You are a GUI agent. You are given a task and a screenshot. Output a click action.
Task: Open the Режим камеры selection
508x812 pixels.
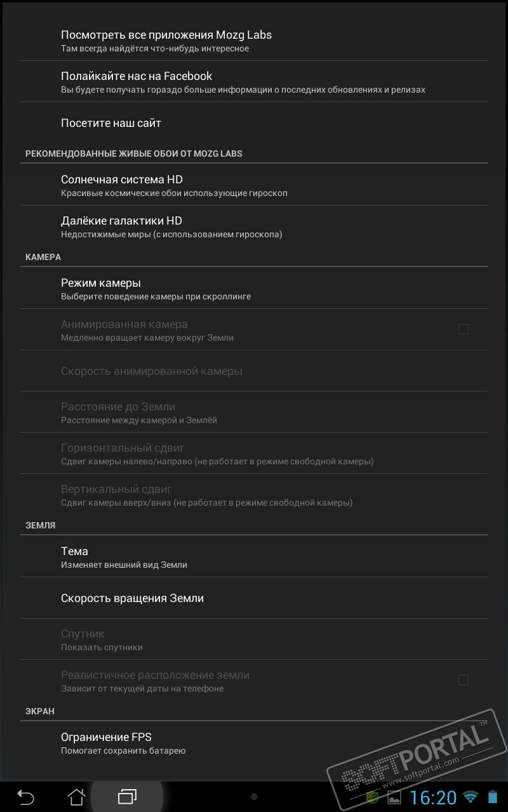pos(254,288)
